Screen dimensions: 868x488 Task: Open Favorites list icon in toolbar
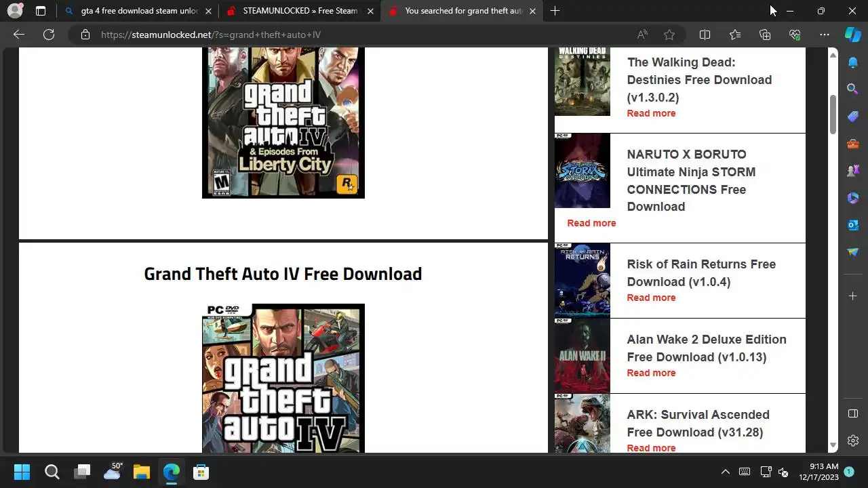[x=735, y=35]
